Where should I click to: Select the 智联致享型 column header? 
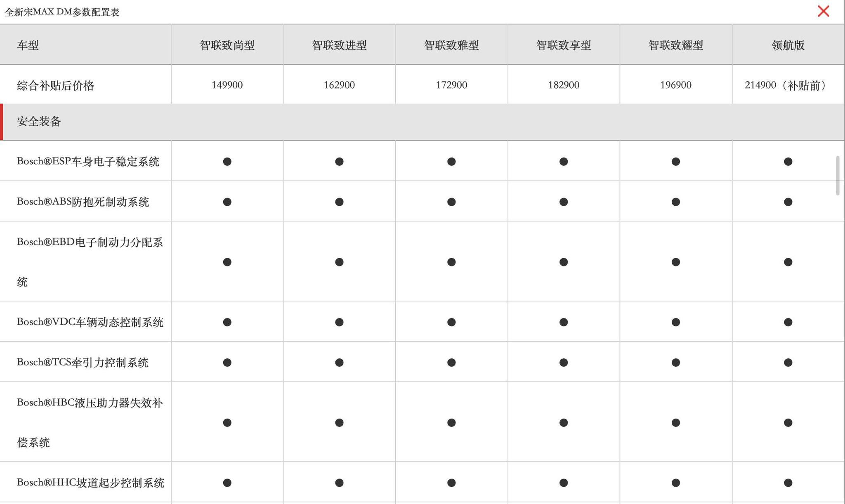coord(564,45)
